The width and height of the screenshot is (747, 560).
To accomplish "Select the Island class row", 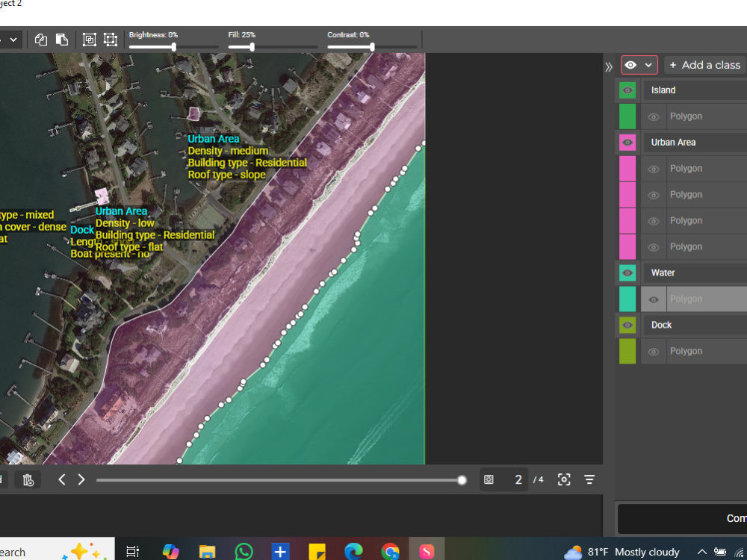I will (695, 90).
